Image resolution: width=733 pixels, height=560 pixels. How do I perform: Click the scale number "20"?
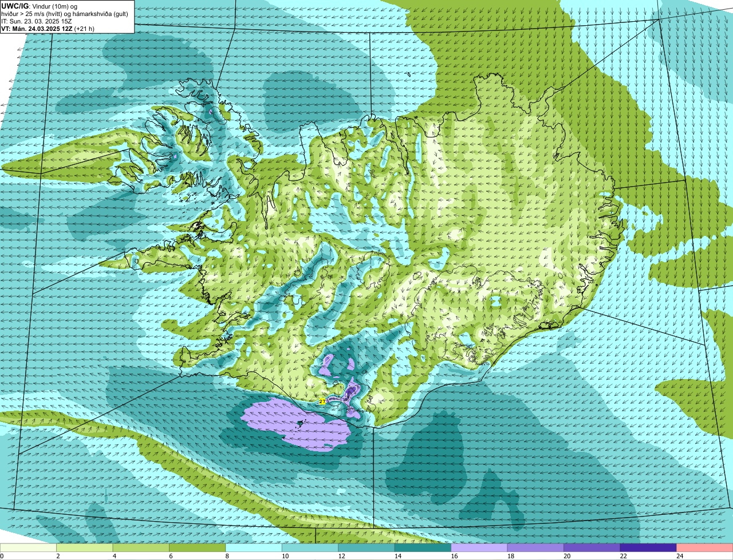pyautogui.click(x=566, y=556)
